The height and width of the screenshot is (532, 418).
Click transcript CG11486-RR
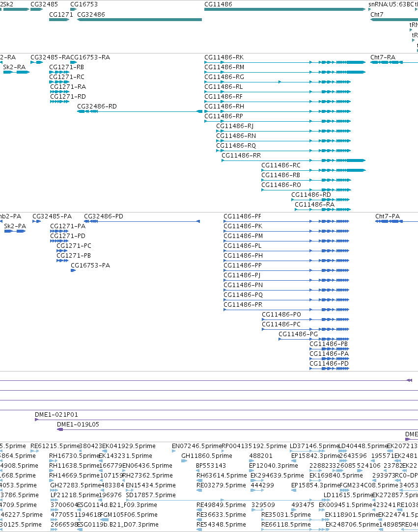(242, 156)
